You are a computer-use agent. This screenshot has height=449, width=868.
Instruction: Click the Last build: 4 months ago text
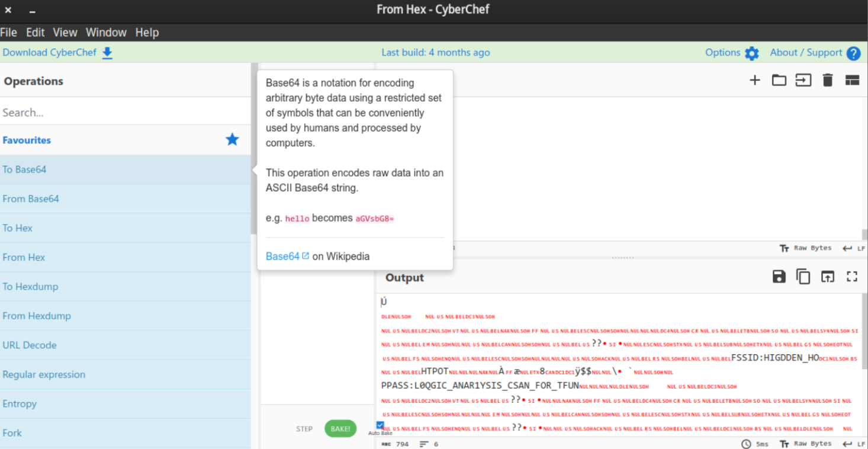pyautogui.click(x=436, y=52)
